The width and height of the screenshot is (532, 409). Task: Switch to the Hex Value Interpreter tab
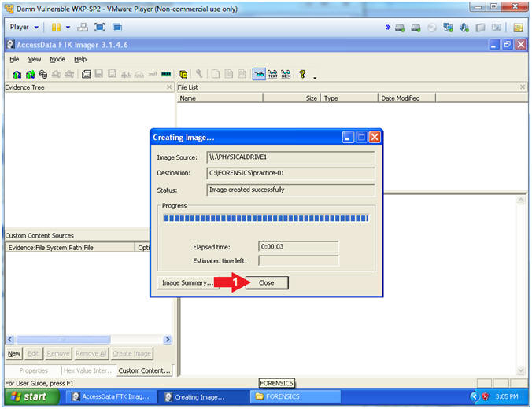[x=89, y=370]
